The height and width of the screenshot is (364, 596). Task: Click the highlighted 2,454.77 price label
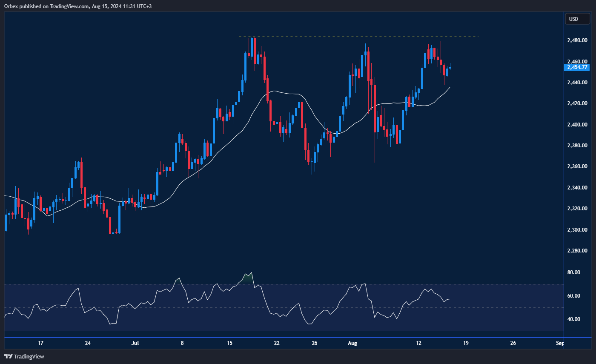point(577,67)
